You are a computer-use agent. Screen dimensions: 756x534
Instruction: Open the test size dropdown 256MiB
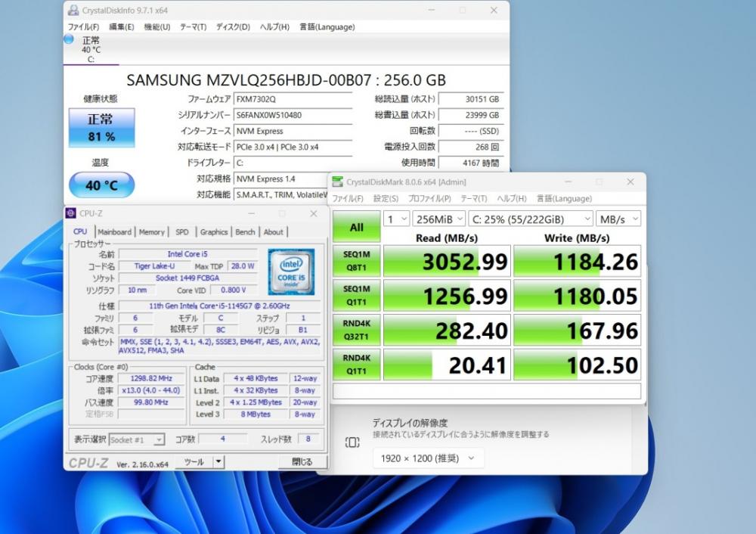pos(438,219)
